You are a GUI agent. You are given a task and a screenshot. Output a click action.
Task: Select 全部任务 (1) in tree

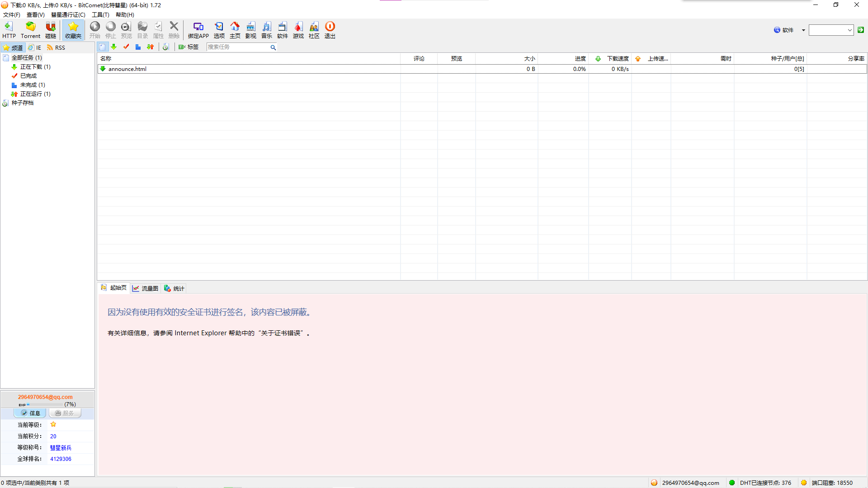click(x=27, y=58)
